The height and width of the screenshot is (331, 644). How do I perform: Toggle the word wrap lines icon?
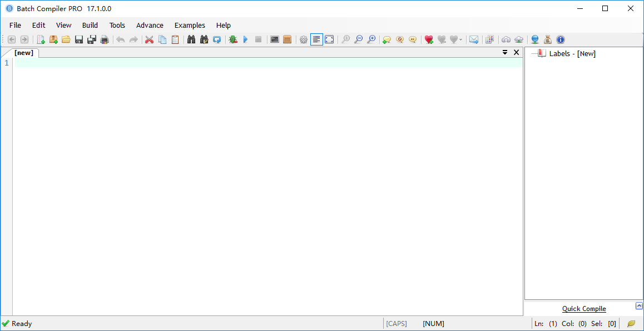coord(316,40)
